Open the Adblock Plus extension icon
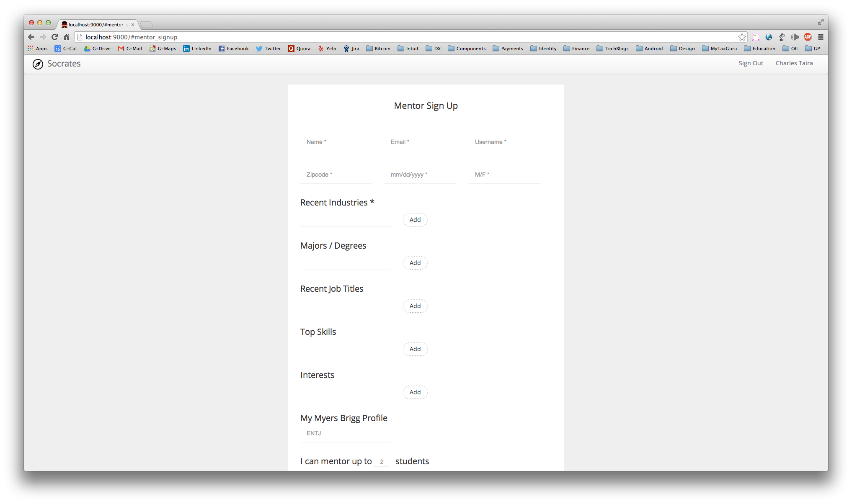The width and height of the screenshot is (852, 504). (x=808, y=37)
